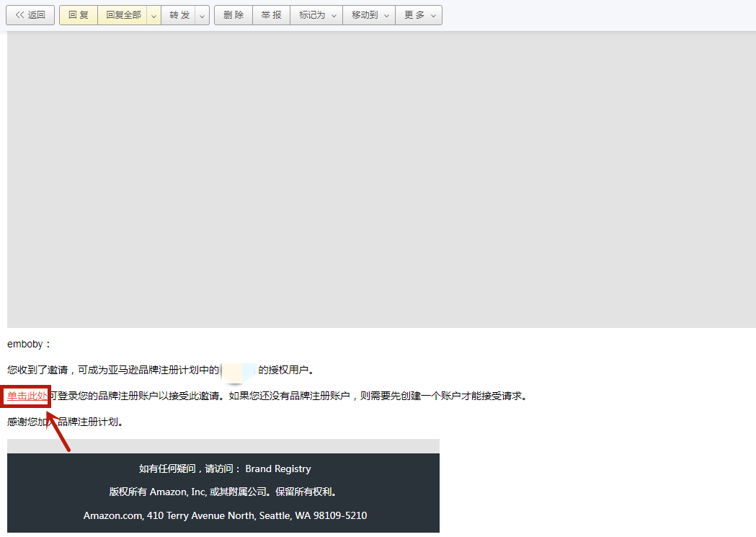The width and height of the screenshot is (756, 537).
Task: Click the hidden brand name placeholder
Action: coord(238,369)
